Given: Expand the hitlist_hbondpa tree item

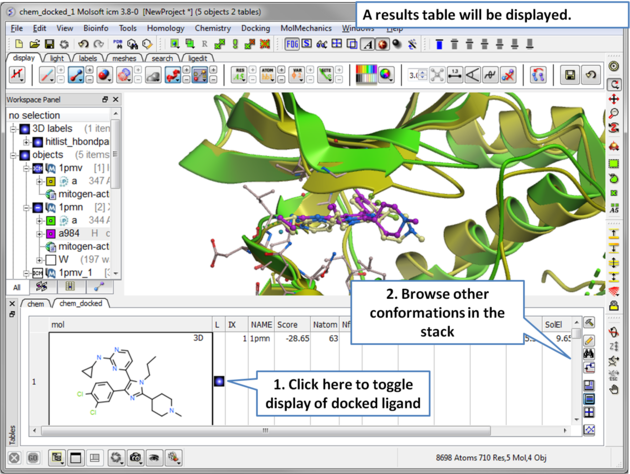Looking at the screenshot, I should point(26,142).
